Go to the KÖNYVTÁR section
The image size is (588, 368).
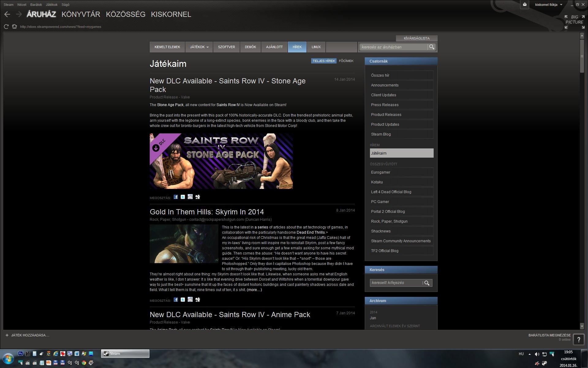(x=81, y=14)
